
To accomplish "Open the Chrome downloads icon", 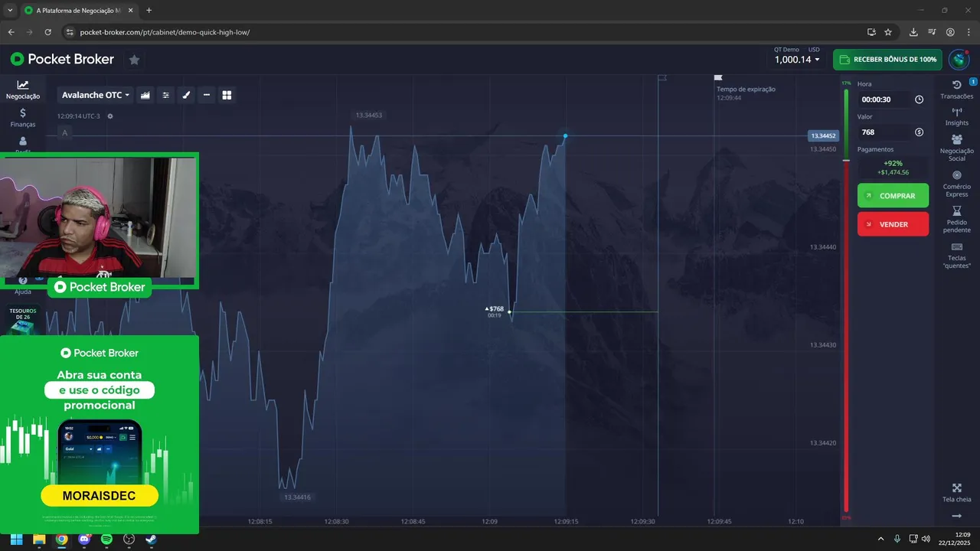I will (913, 32).
